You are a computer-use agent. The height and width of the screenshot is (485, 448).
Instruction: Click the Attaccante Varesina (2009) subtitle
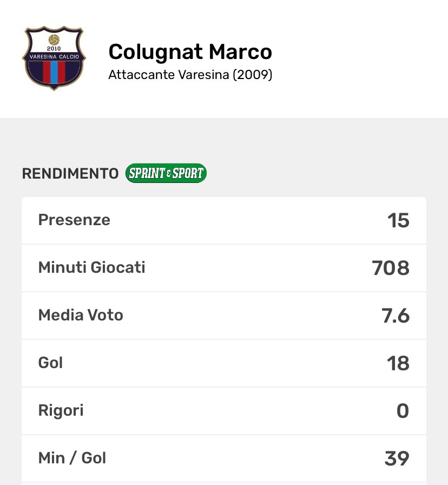tap(190, 75)
